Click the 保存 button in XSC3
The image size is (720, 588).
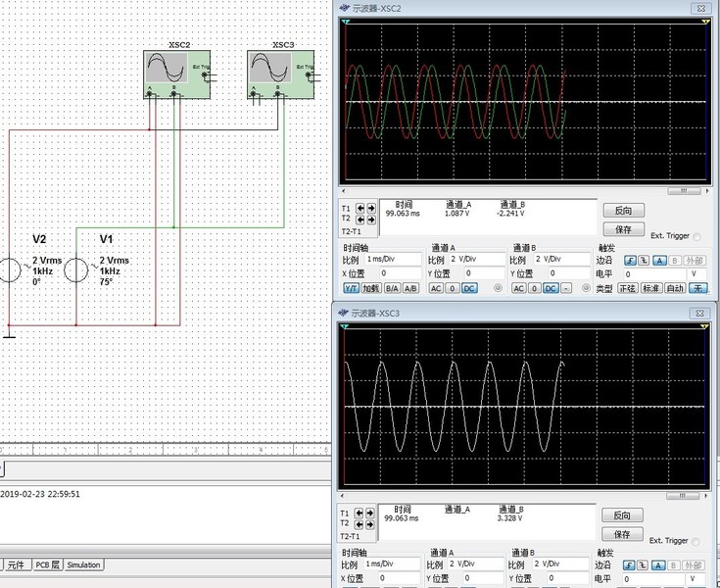pos(623,534)
